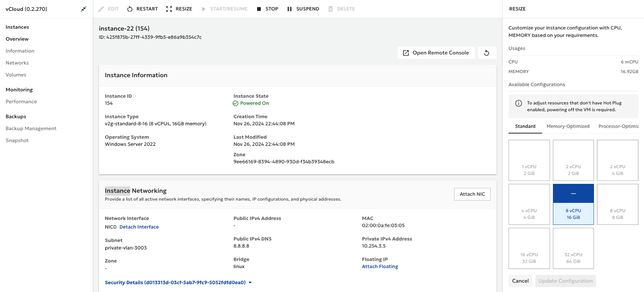Switch to the Standard configurations tab
Viewport: 644px width, 292px height.
point(525,127)
